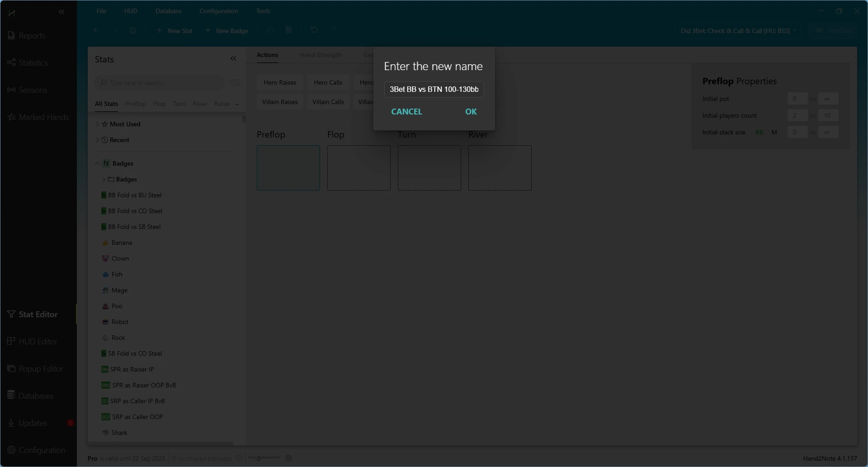Screen dimensions: 868x467
Task: Expand the Most Used stats group
Action: (x=97, y=124)
